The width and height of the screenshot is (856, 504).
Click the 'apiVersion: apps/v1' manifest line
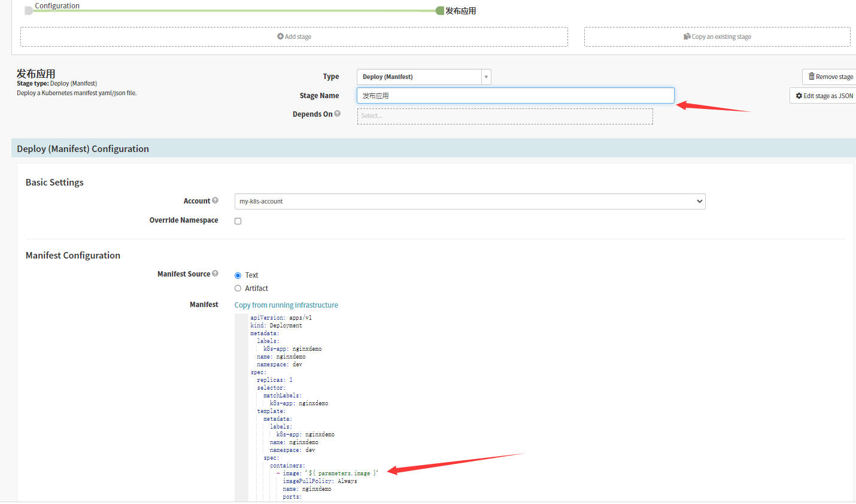click(281, 318)
